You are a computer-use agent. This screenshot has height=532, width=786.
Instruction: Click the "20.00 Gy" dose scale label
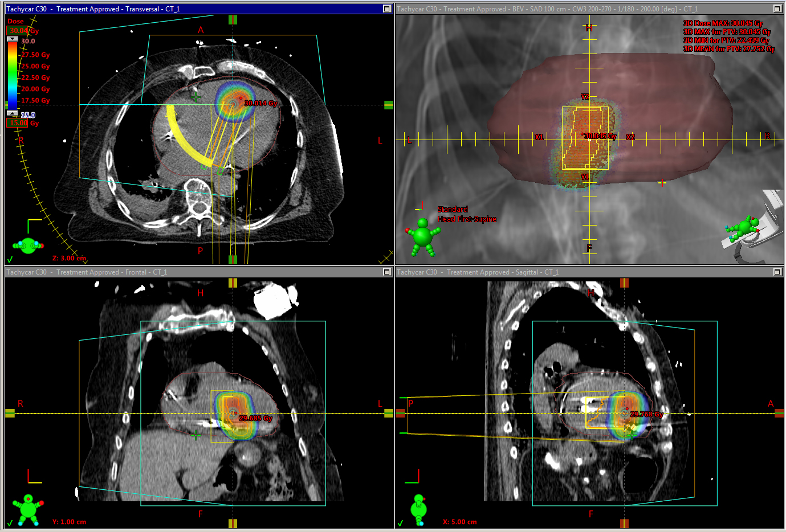35,89
